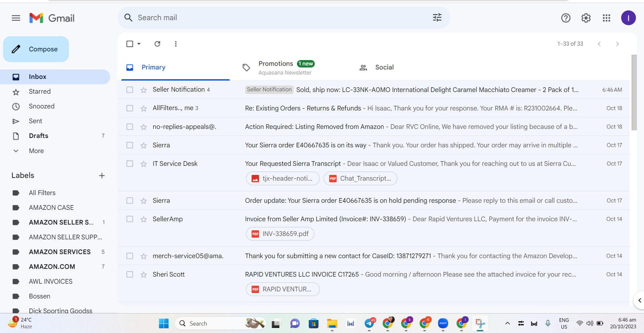
Task: Open the Chat_Transcript PDF attachment
Action: (x=360, y=178)
